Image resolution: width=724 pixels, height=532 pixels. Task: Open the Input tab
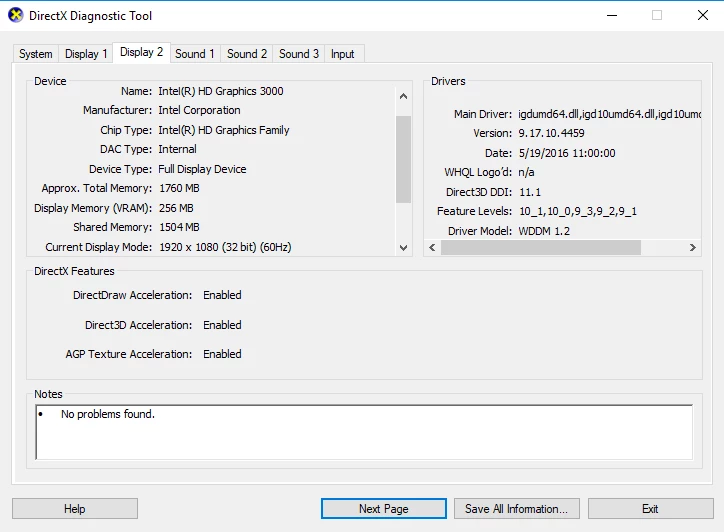pyautogui.click(x=343, y=54)
